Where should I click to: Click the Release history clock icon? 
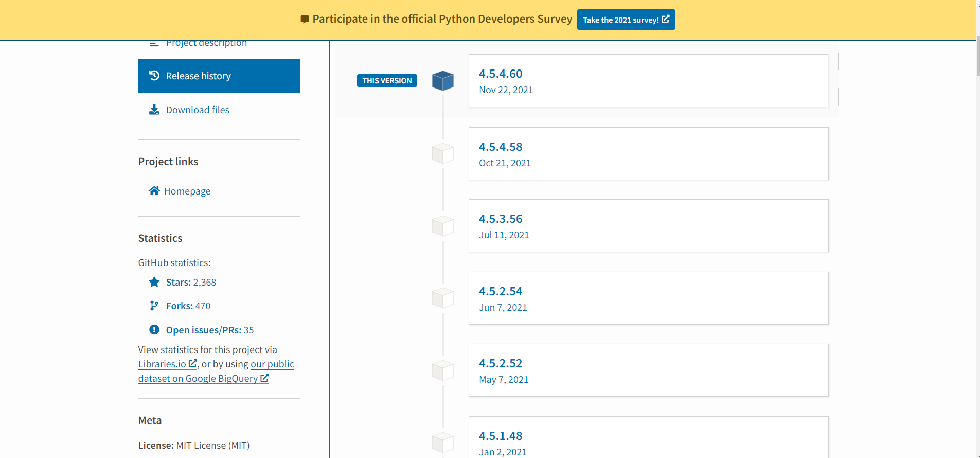tap(154, 76)
